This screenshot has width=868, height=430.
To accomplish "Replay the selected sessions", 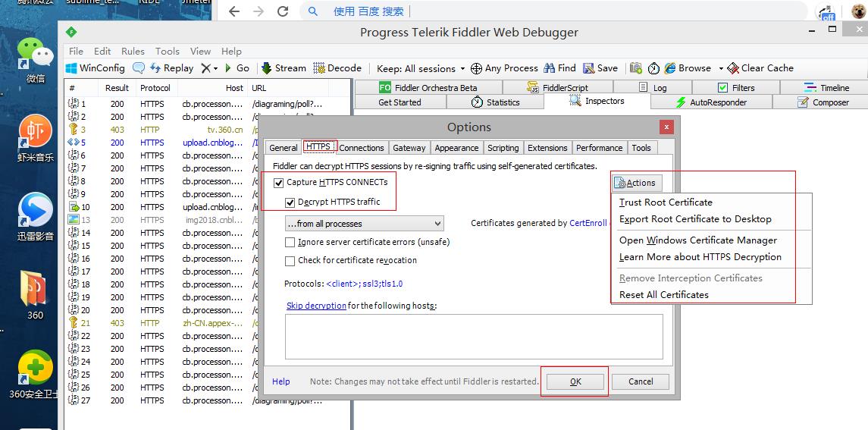I will [x=171, y=68].
